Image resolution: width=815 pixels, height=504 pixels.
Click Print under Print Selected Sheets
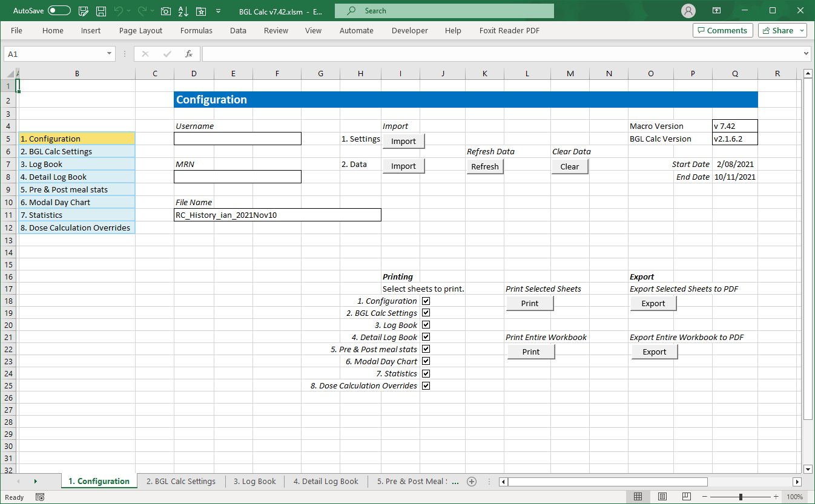(530, 303)
